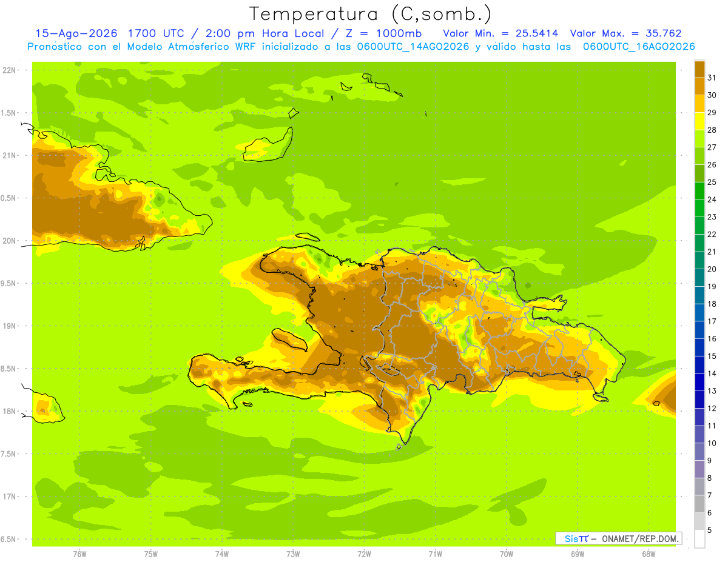Click the "73W" longitude label
The height and width of the screenshot is (562, 728).
(x=293, y=554)
